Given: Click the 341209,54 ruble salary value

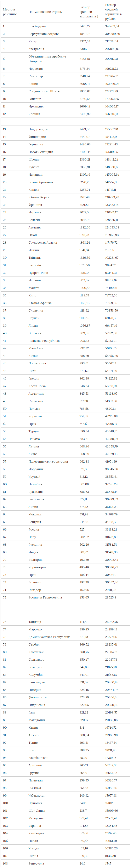Looking at the screenshot, I should tap(112, 26).
